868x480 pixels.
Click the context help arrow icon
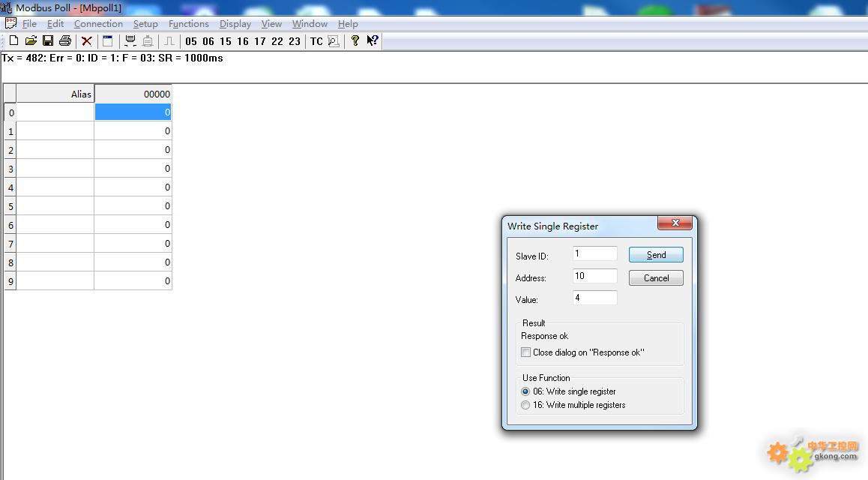tap(373, 41)
